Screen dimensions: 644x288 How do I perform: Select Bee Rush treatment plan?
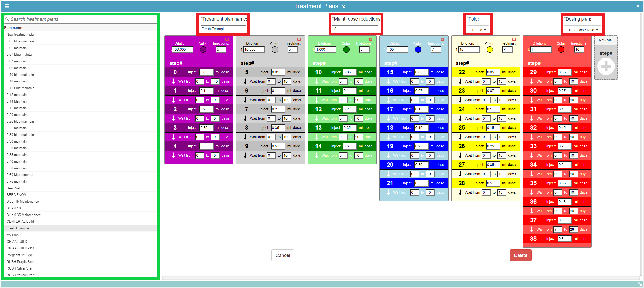point(14,188)
